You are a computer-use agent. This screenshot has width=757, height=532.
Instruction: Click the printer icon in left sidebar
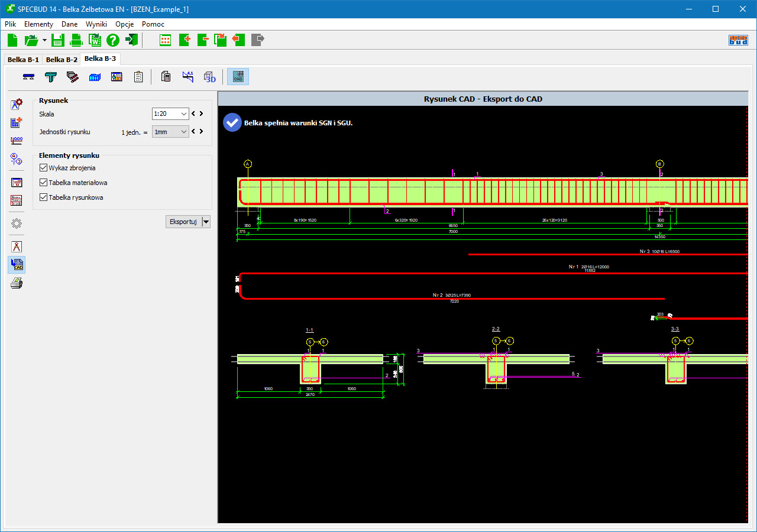(x=17, y=284)
